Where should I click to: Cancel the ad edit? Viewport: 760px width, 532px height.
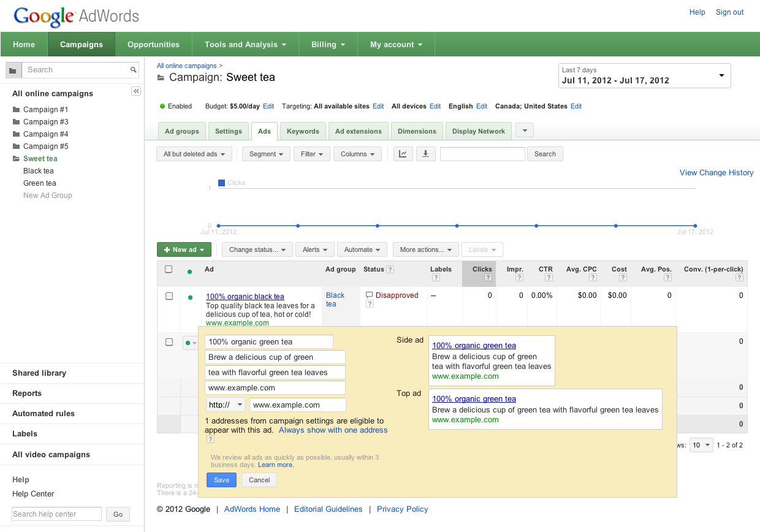click(x=259, y=480)
